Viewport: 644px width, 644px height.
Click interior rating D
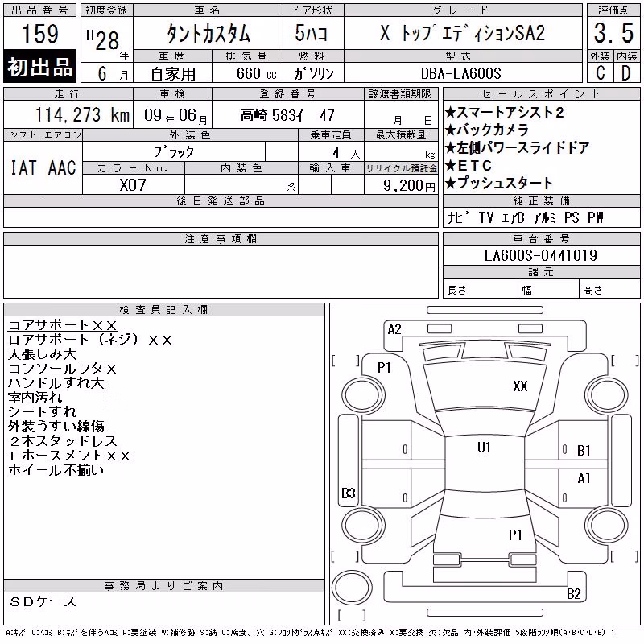click(x=626, y=73)
